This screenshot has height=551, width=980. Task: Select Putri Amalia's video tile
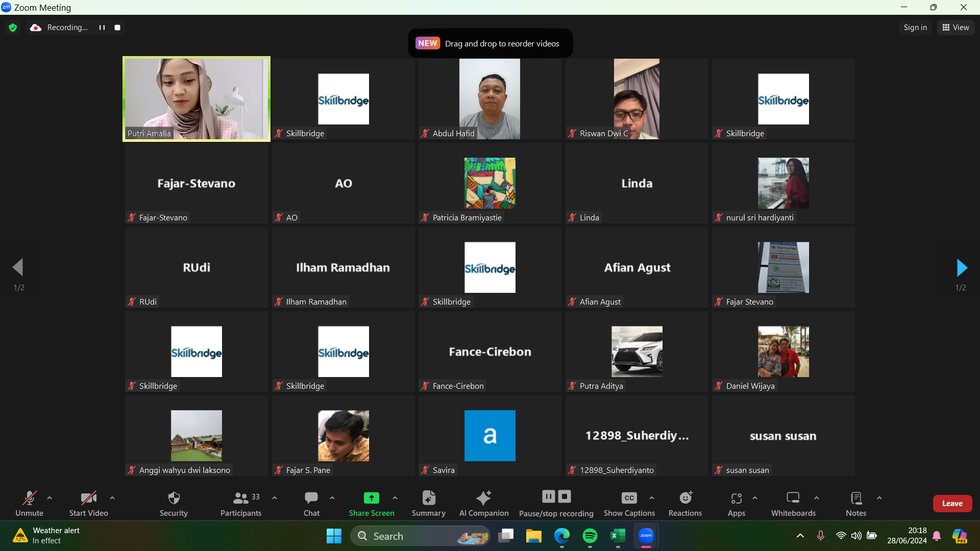click(197, 99)
